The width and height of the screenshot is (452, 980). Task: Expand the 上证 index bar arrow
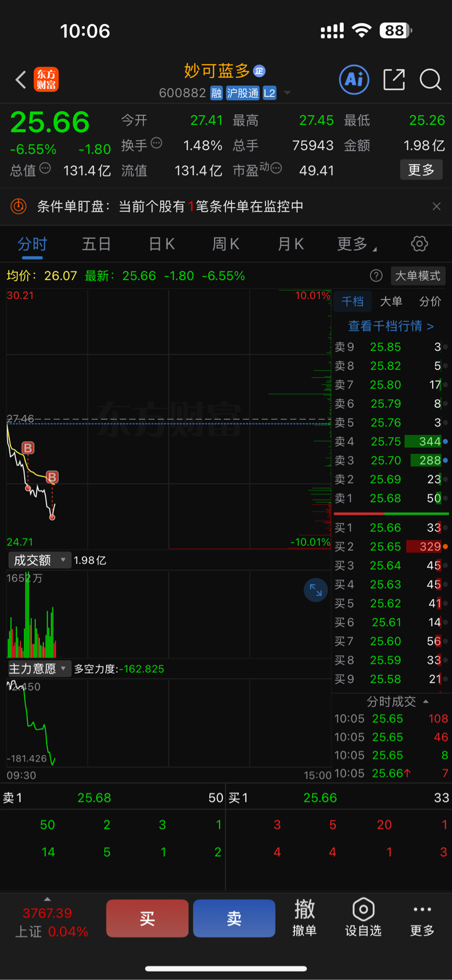click(x=47, y=899)
